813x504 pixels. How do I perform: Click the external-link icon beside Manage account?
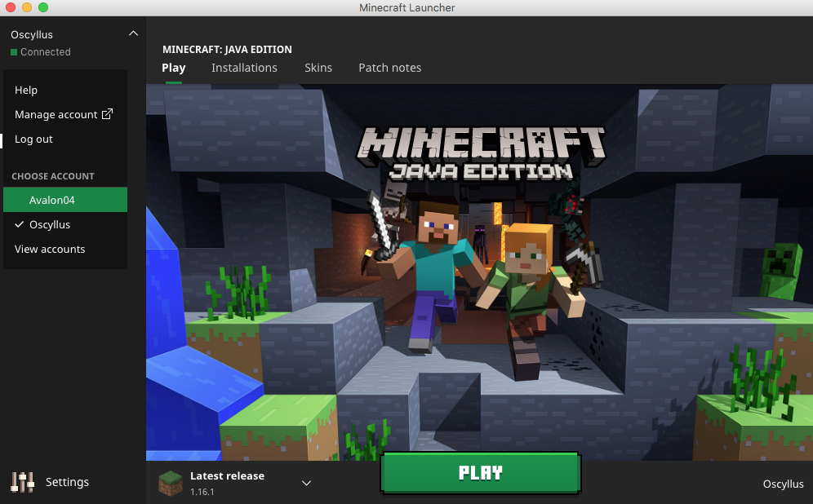click(x=107, y=114)
